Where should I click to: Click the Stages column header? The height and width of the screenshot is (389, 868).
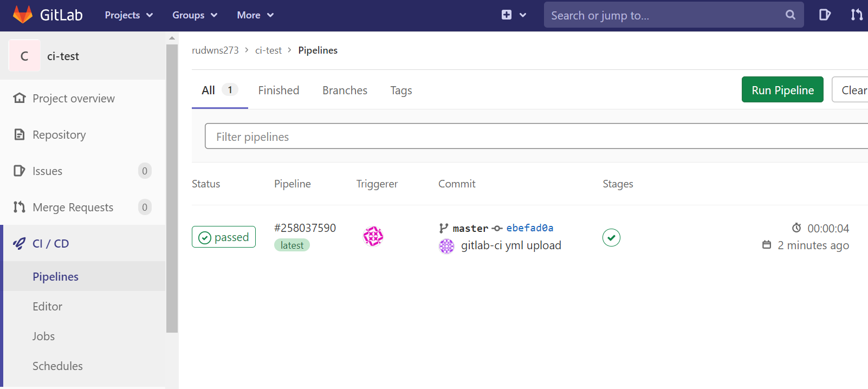point(618,184)
